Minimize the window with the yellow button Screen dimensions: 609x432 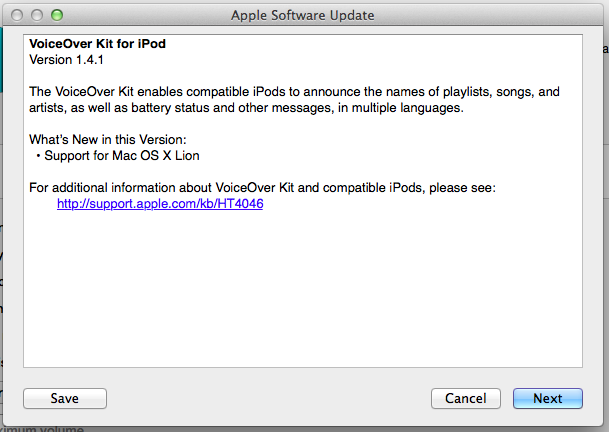(35, 15)
